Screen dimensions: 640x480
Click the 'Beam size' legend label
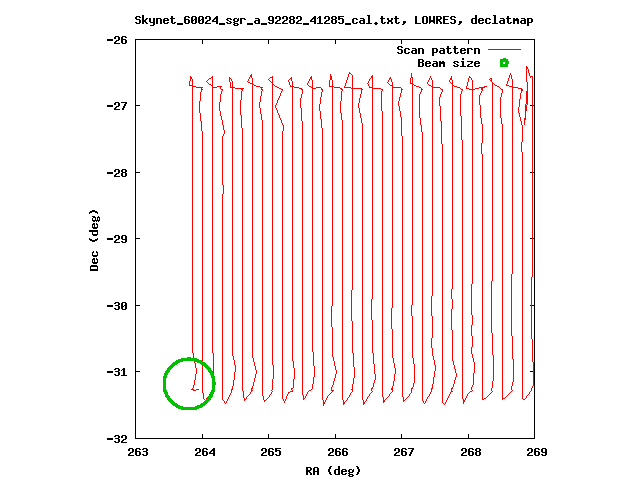tap(449, 63)
